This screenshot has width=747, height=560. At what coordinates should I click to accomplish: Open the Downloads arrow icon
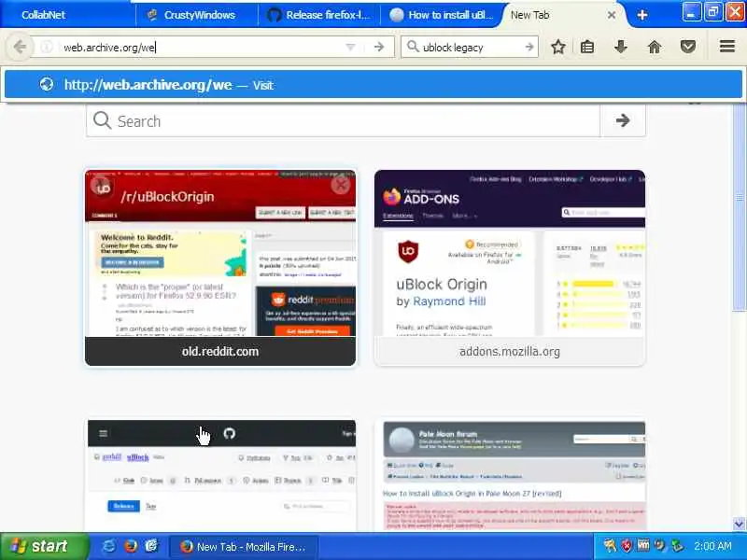tap(620, 47)
